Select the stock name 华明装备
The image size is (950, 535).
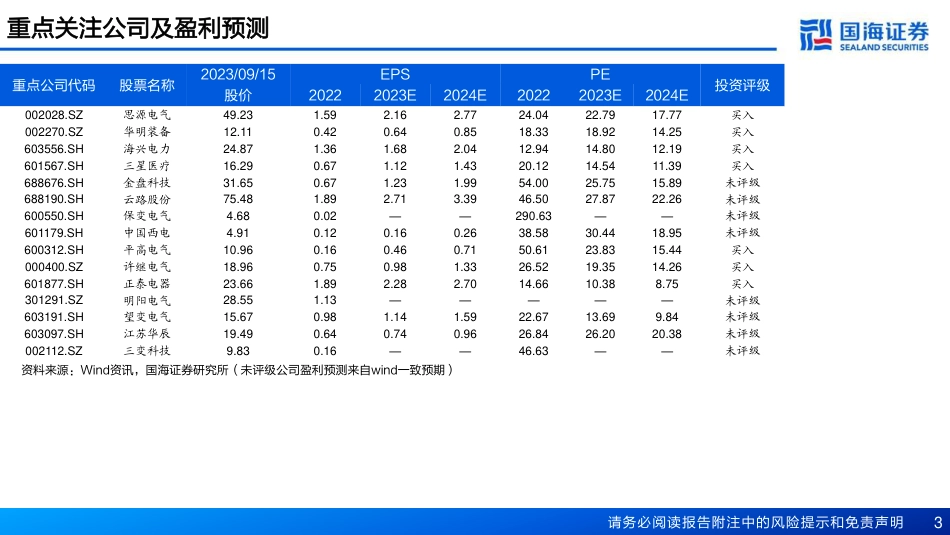click(x=147, y=132)
